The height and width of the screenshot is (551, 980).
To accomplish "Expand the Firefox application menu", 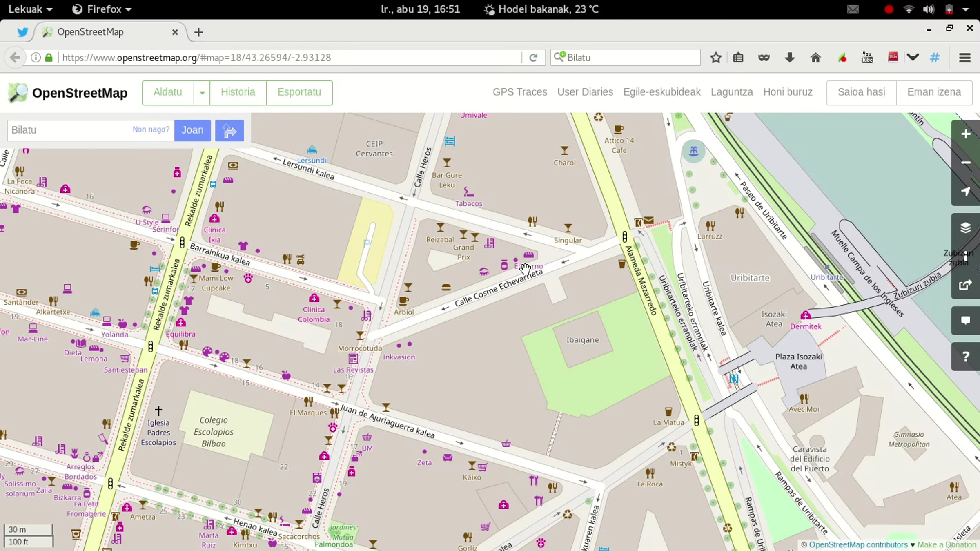I will (102, 9).
